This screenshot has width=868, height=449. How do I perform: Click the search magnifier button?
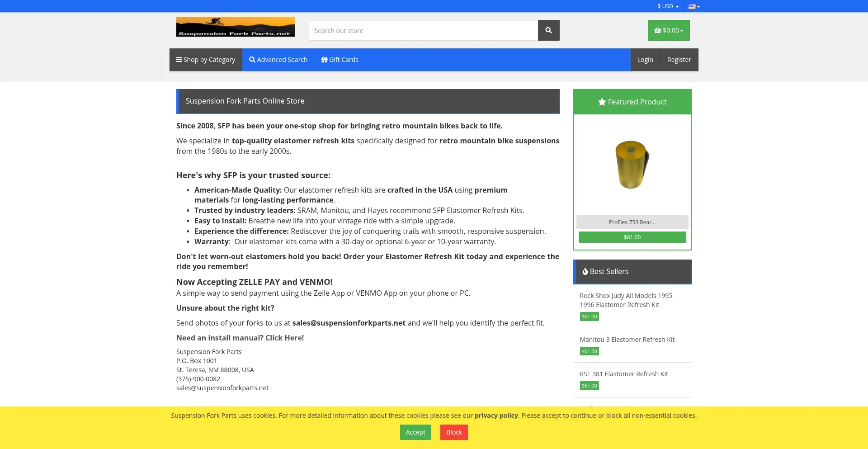pyautogui.click(x=548, y=30)
